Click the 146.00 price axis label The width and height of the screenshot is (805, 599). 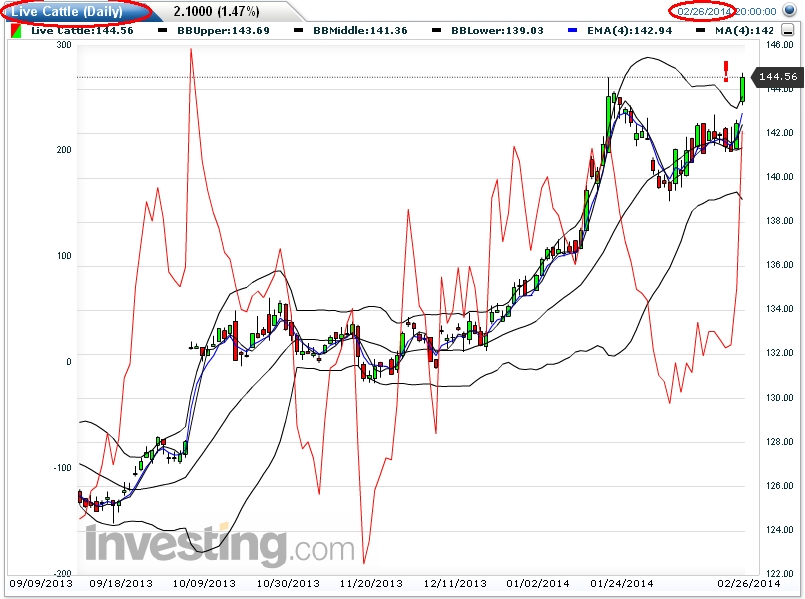coord(779,45)
